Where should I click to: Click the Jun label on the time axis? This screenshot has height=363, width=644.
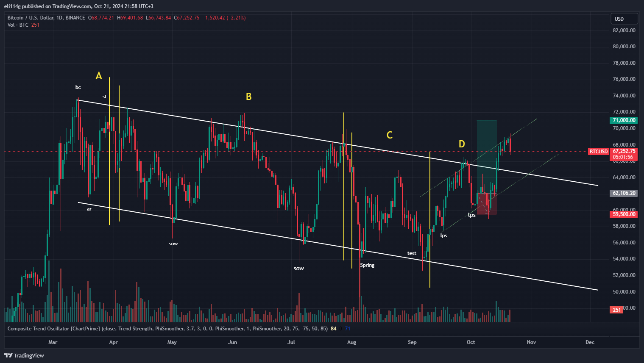232,342
